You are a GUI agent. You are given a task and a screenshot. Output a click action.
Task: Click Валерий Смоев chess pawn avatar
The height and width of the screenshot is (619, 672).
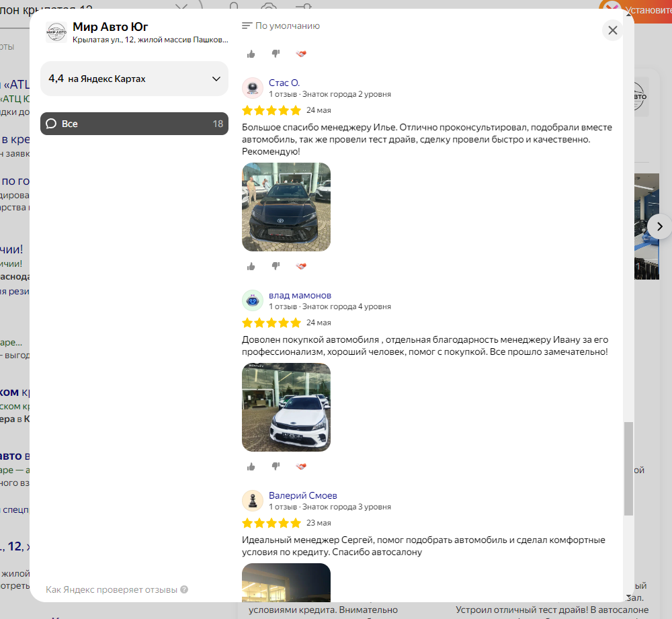(x=253, y=501)
